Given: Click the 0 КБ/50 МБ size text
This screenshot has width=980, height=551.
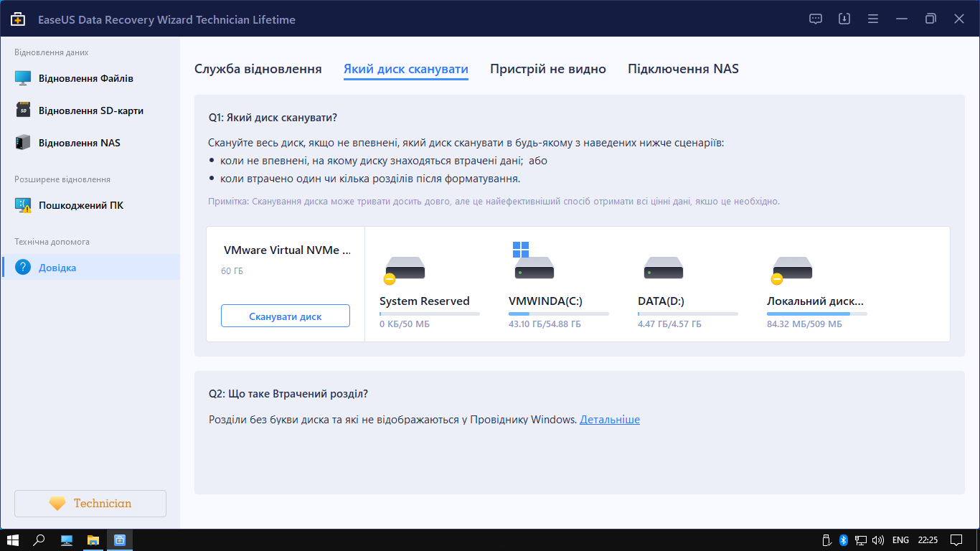Looking at the screenshot, I should tap(405, 325).
